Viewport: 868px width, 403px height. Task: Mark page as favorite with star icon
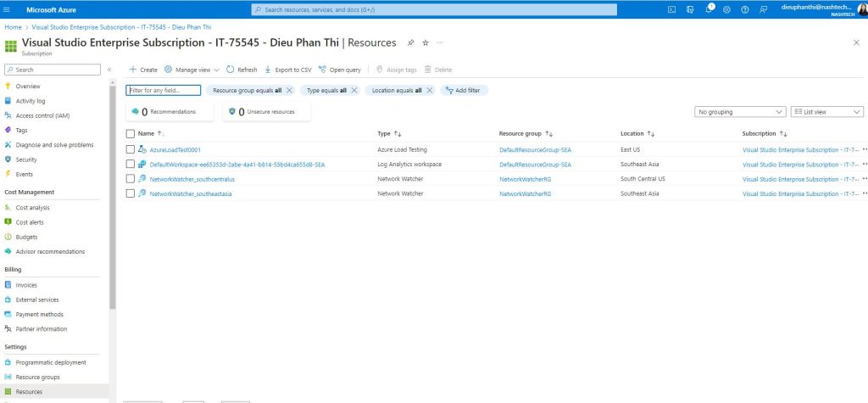click(426, 42)
